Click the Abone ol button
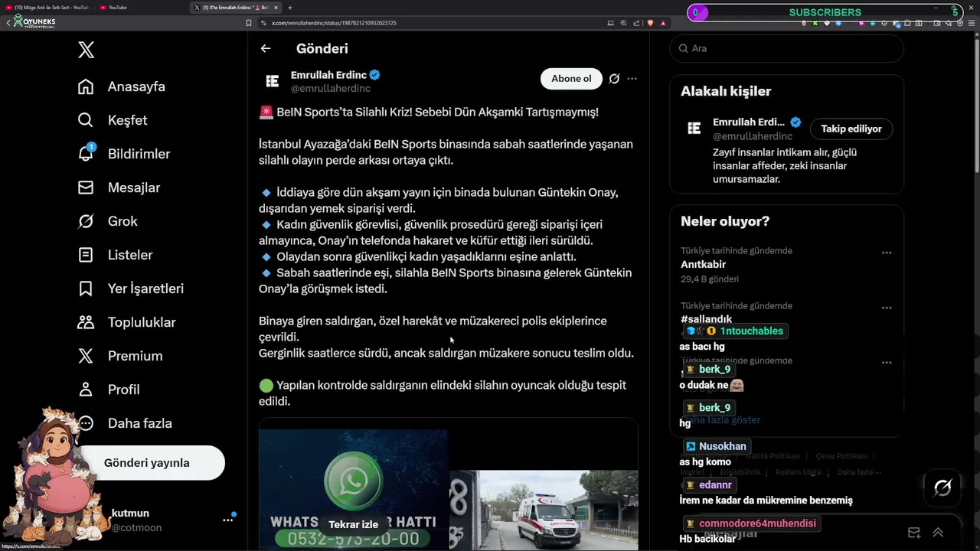Screen dimensions: 980x551 (571, 79)
